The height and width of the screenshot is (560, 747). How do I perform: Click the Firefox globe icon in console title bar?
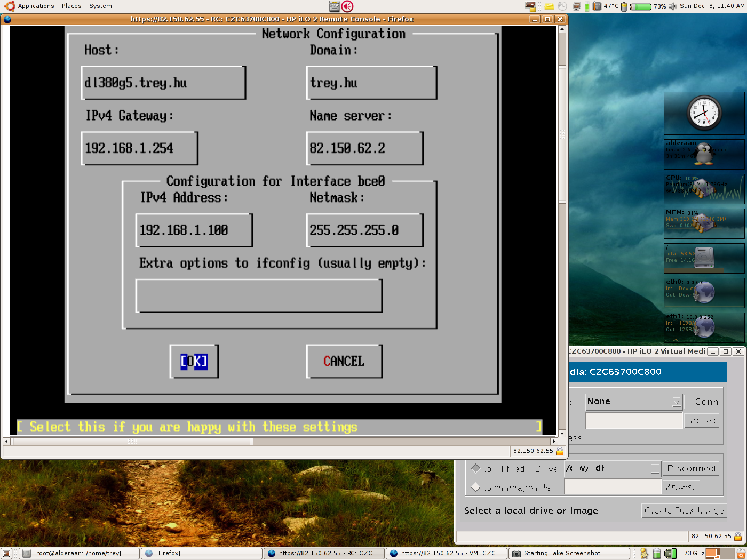pos(7,19)
